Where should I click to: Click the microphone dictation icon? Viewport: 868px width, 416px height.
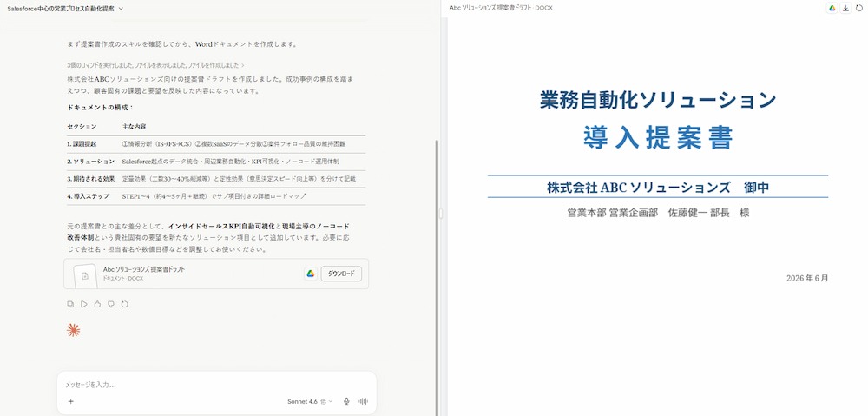[x=346, y=401]
